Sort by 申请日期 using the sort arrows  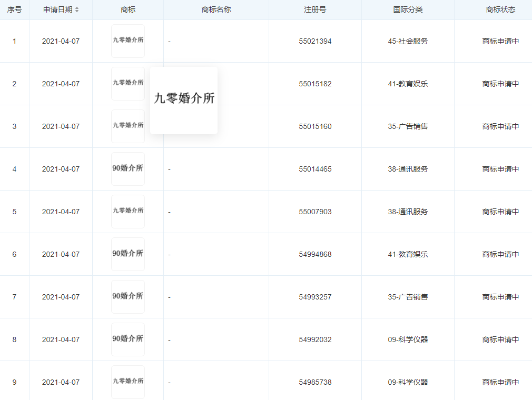click(77, 10)
